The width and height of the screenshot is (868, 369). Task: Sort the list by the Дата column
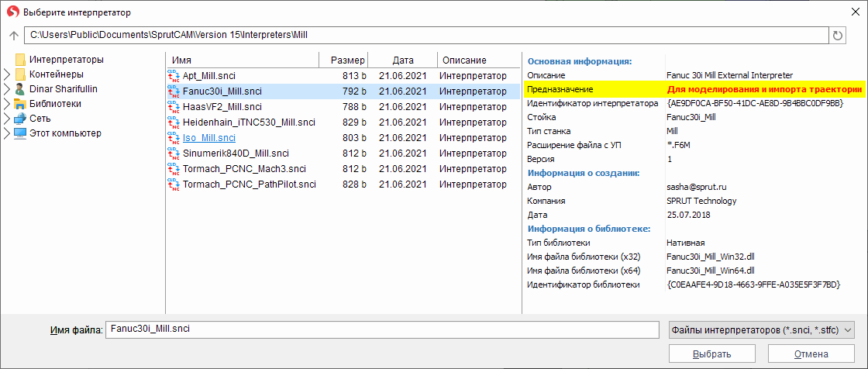coord(403,60)
